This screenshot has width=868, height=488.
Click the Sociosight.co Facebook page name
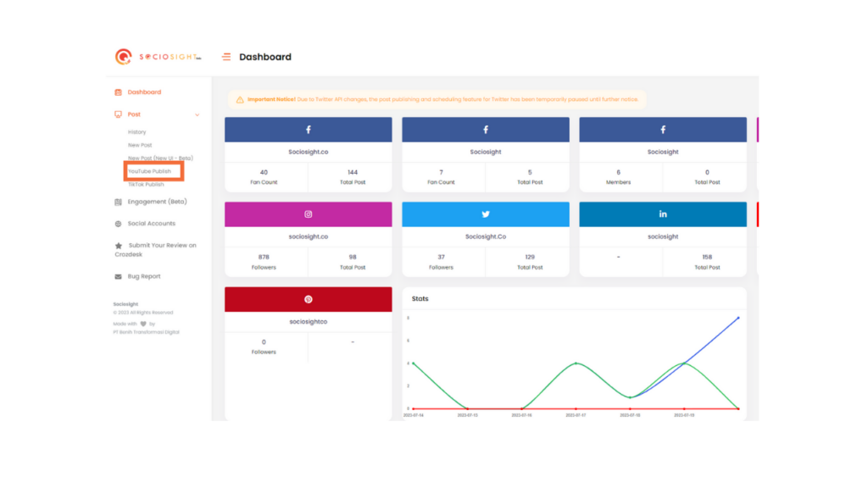click(309, 152)
